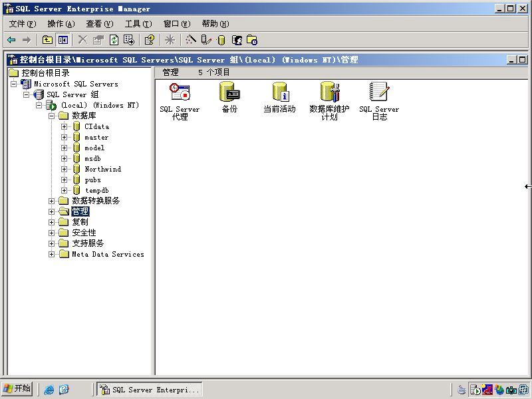Viewport: 532px width, 399px height.
Task: Select the Northwind tree item
Action: [103, 169]
